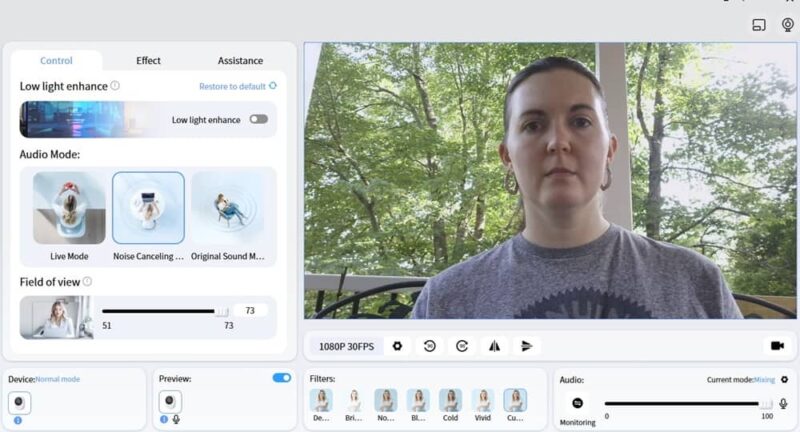This screenshot has width=800, height=432.
Task: Switch to the Assistance tab
Action: click(240, 61)
